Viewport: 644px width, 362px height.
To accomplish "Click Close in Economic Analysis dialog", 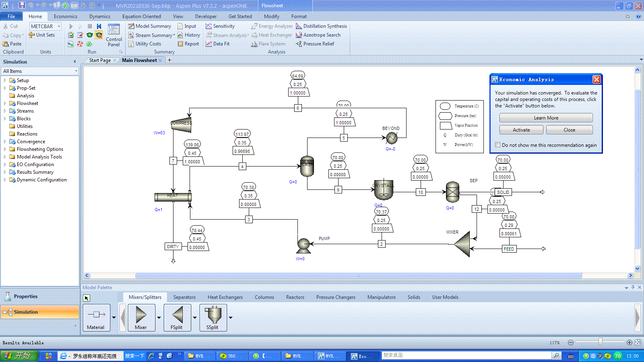I will 570,130.
